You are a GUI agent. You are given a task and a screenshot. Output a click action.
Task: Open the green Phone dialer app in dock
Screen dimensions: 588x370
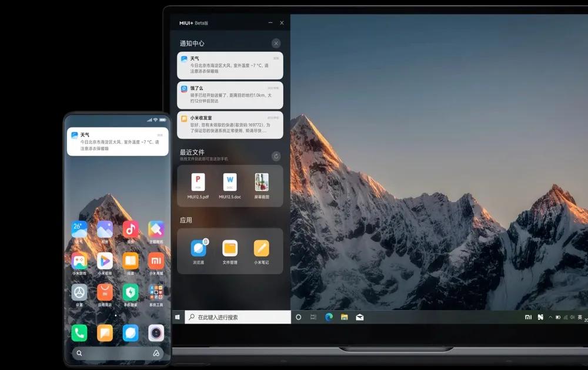coord(79,333)
